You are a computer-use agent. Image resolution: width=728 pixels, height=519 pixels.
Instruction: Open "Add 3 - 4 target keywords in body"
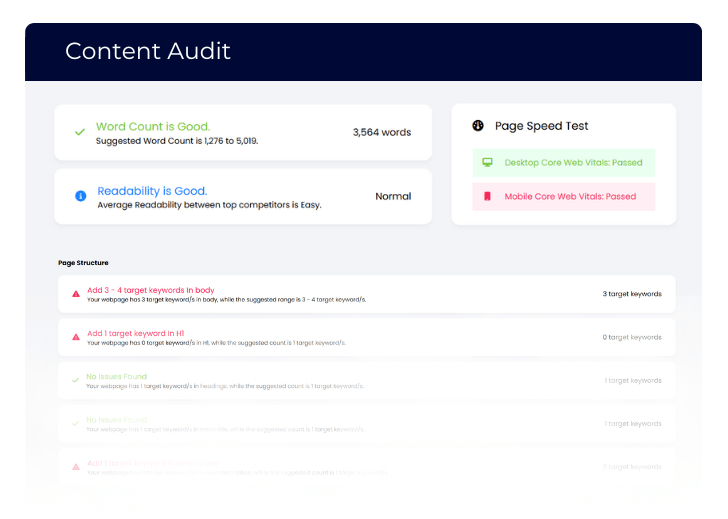pyautogui.click(x=150, y=290)
